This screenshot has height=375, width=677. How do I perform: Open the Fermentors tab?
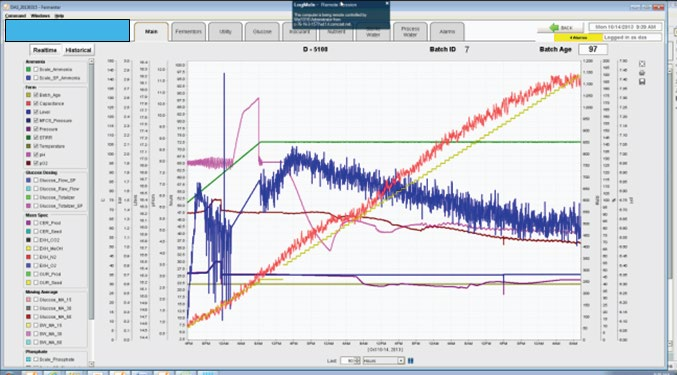[188, 32]
